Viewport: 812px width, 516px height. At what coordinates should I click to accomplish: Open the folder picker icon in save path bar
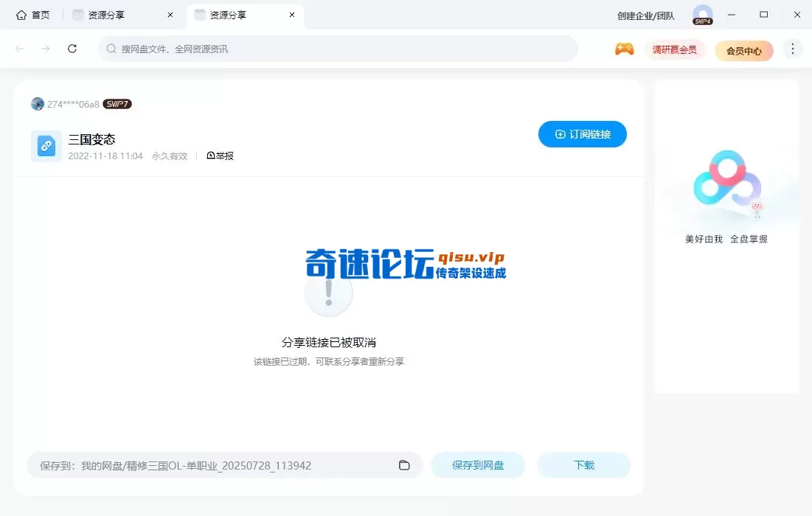403,465
